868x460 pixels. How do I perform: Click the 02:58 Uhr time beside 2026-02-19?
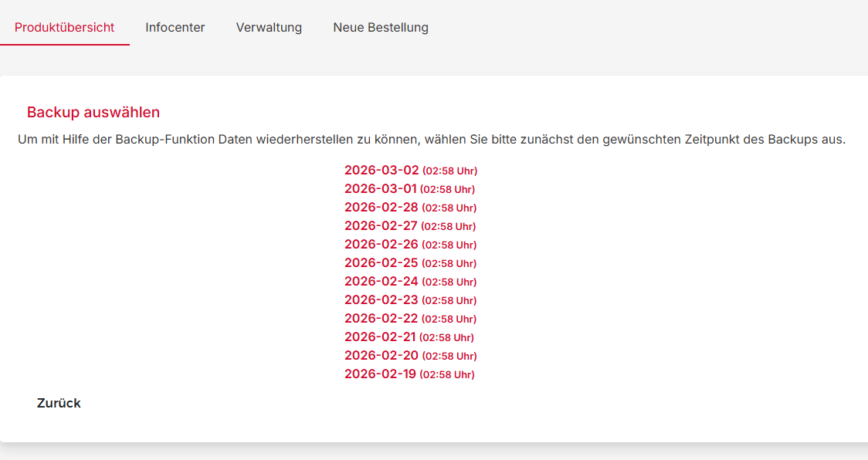(447, 375)
